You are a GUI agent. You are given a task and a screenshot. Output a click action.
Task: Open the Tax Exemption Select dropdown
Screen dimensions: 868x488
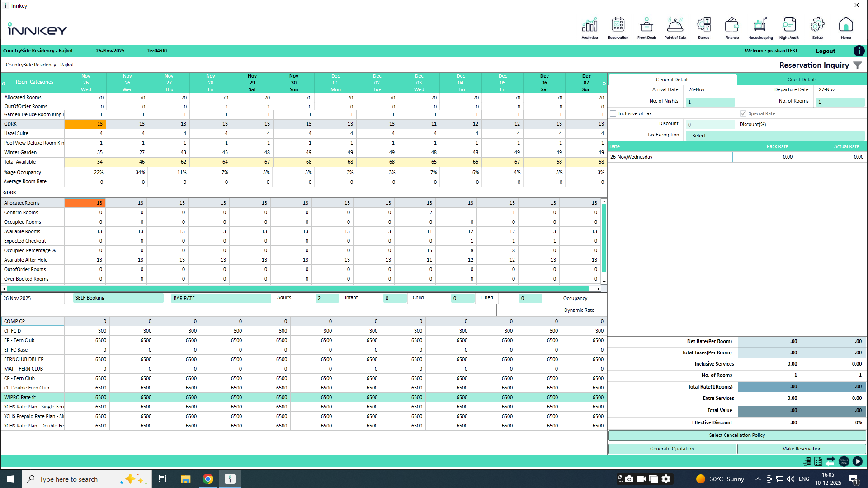point(775,136)
